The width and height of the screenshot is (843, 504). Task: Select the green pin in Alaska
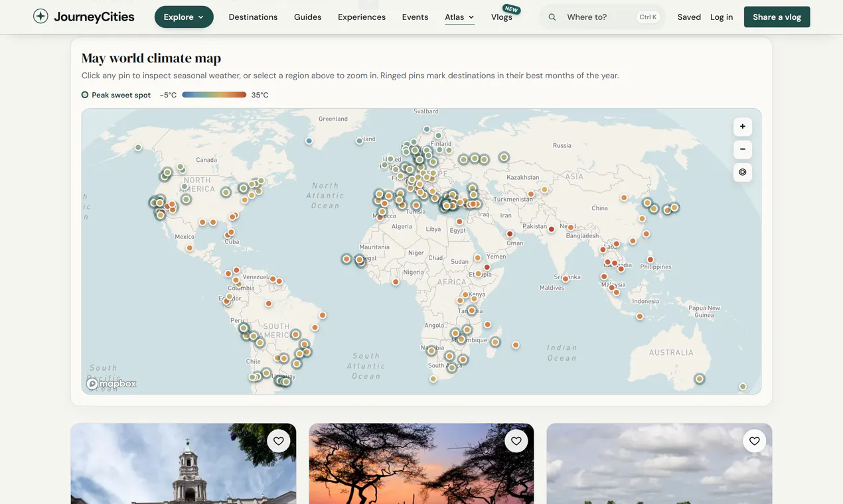coord(138,147)
